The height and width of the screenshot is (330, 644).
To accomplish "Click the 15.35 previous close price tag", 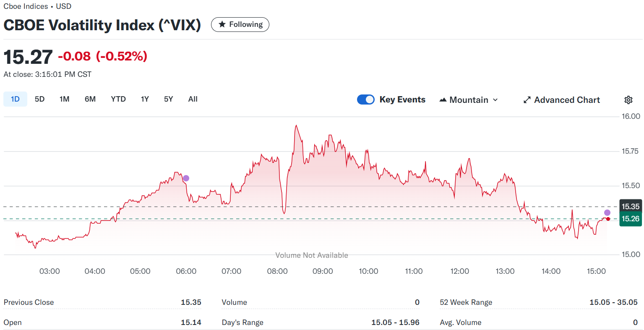I will coord(631,207).
